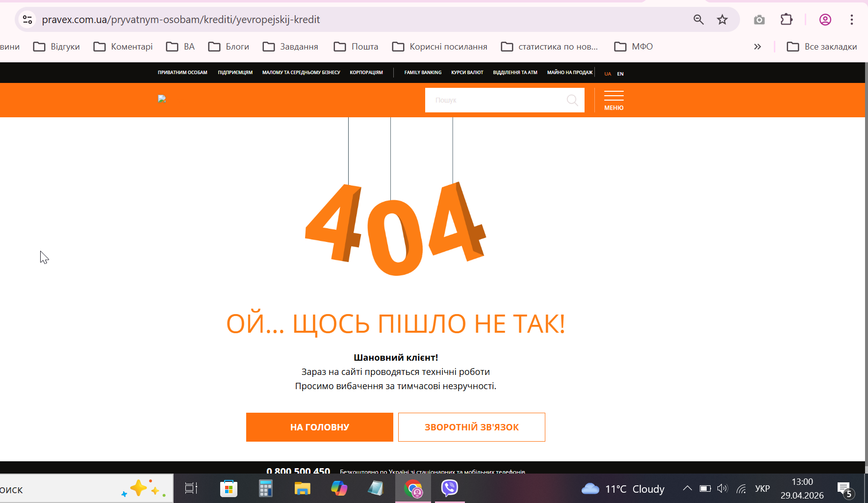
Task: Open the Extensions puzzle icon
Action: [x=786, y=20]
